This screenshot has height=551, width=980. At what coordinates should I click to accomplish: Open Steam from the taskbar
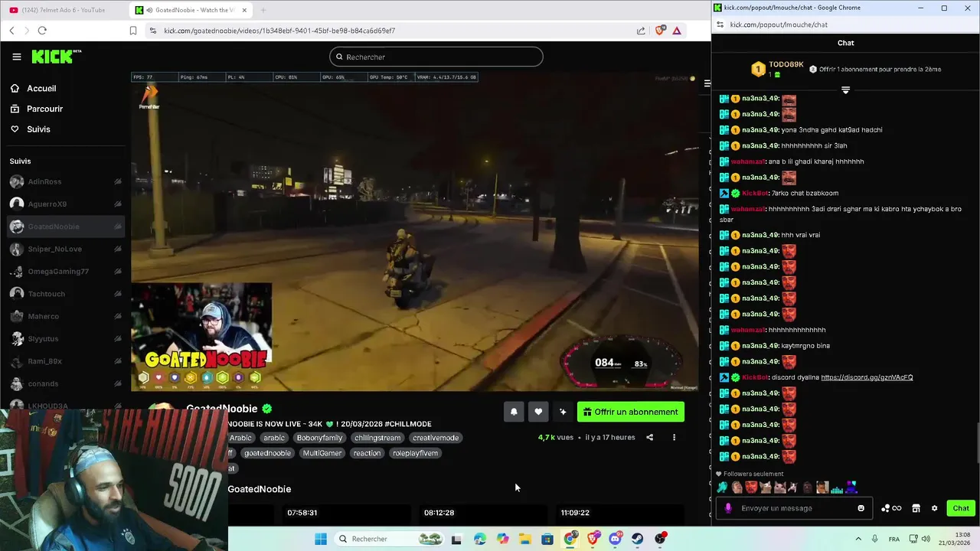(x=637, y=539)
